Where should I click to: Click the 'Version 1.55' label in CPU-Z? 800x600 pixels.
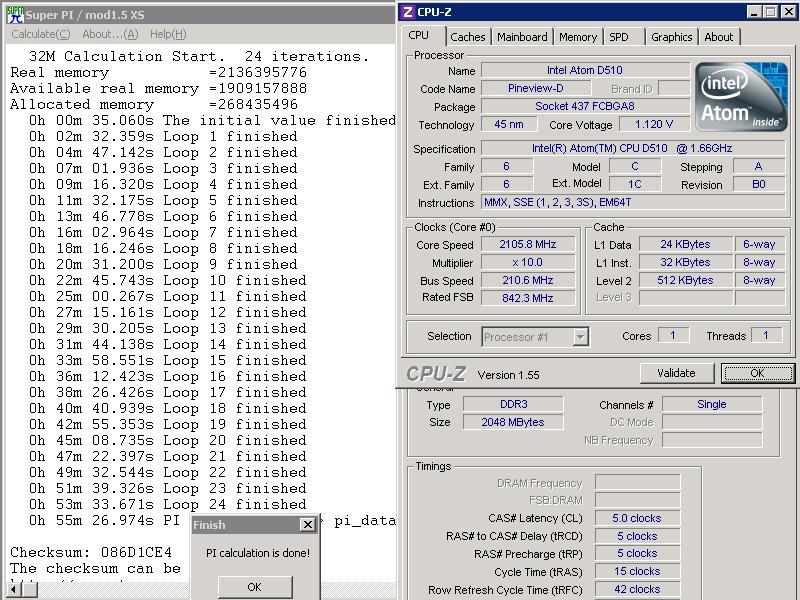(x=508, y=375)
